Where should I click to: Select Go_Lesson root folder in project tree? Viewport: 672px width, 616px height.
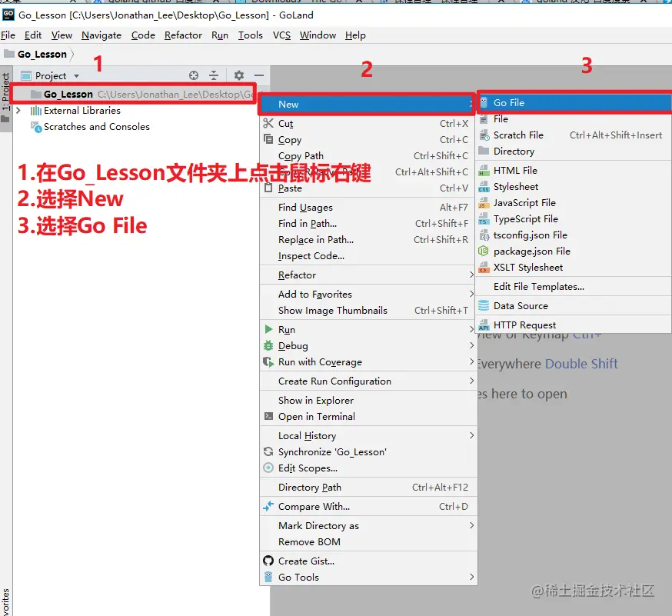click(x=134, y=94)
